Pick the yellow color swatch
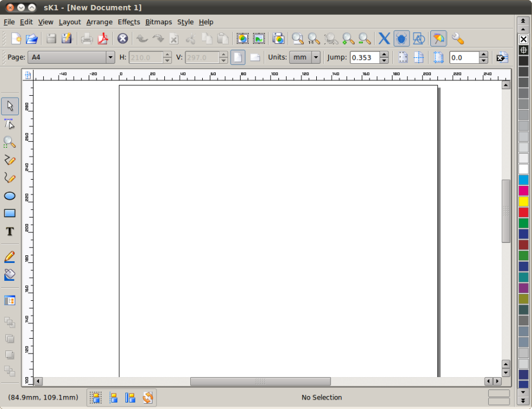This screenshot has width=532, height=409. click(x=523, y=202)
